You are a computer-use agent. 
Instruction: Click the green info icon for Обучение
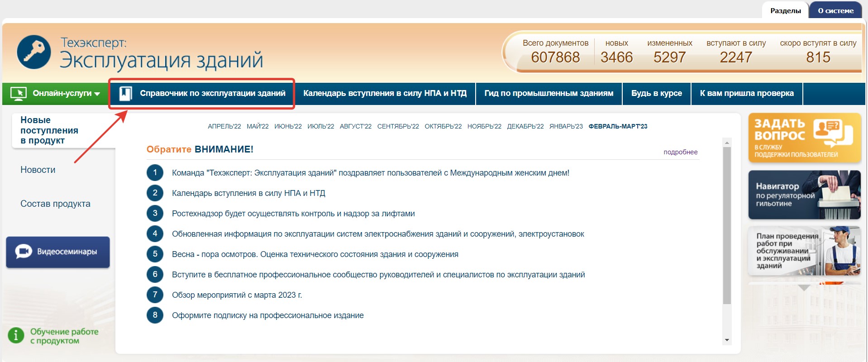(16, 335)
